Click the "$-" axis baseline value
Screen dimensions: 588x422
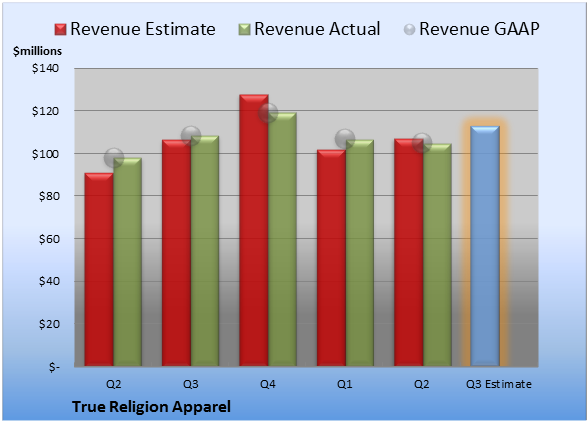click(54, 366)
